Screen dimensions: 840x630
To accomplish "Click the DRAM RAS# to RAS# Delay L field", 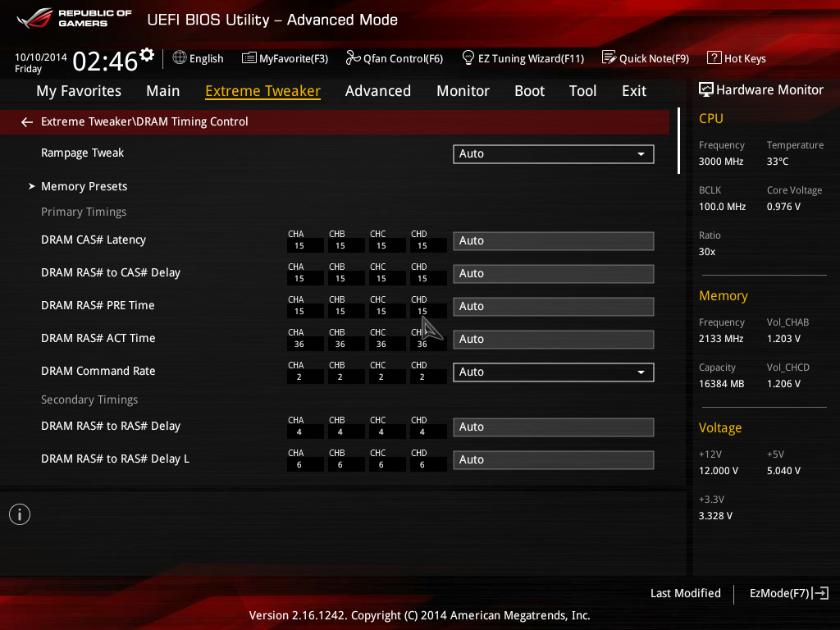I will (554, 459).
